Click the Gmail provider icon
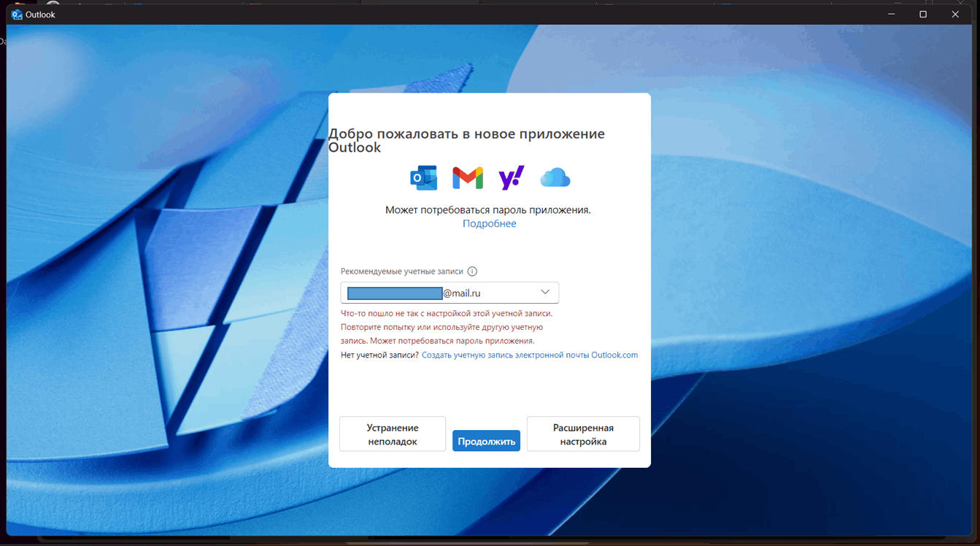This screenshot has width=980, height=546. pyautogui.click(x=468, y=177)
